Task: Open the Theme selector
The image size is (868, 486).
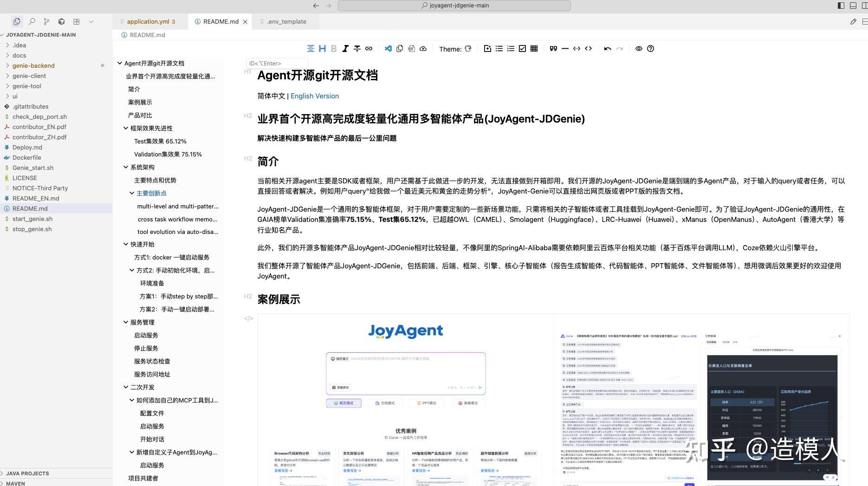Action: tap(455, 48)
